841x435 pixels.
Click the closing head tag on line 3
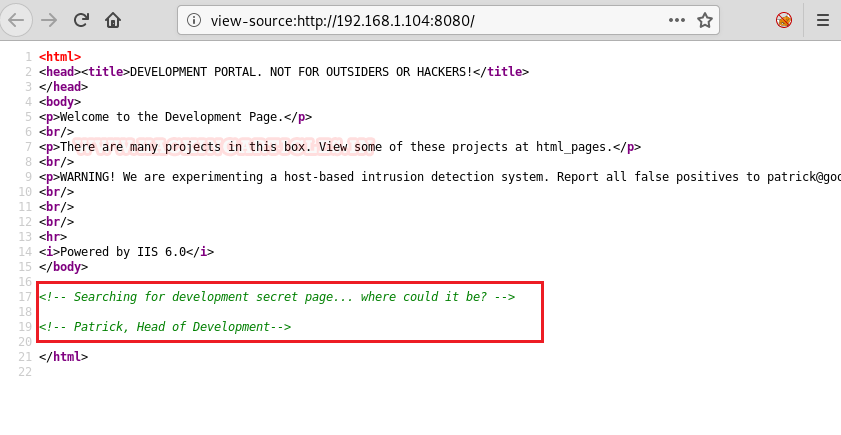[x=63, y=87]
